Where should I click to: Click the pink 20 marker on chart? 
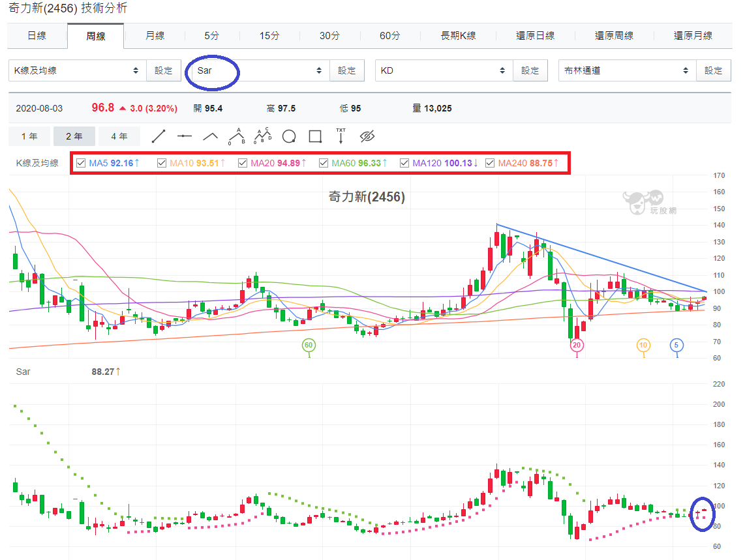coord(577,346)
